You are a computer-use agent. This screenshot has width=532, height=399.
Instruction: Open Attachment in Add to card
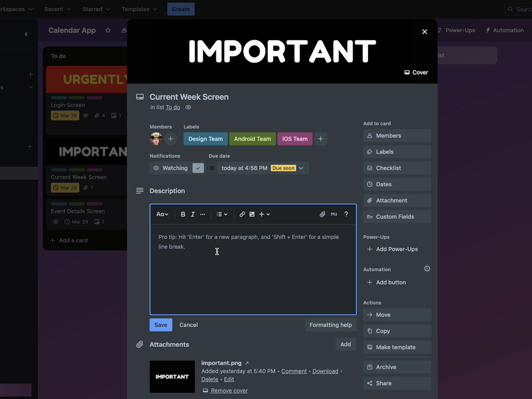(x=397, y=201)
